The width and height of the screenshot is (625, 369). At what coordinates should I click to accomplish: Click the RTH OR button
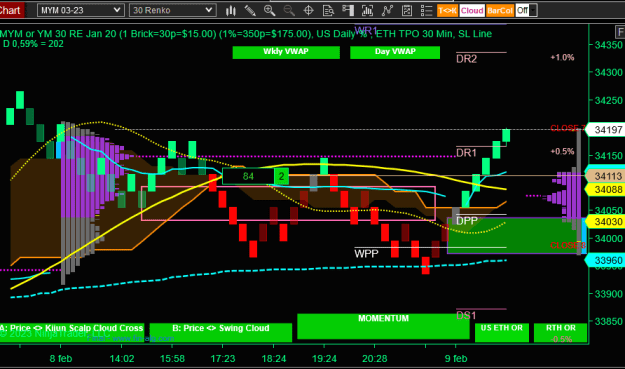pyautogui.click(x=560, y=332)
